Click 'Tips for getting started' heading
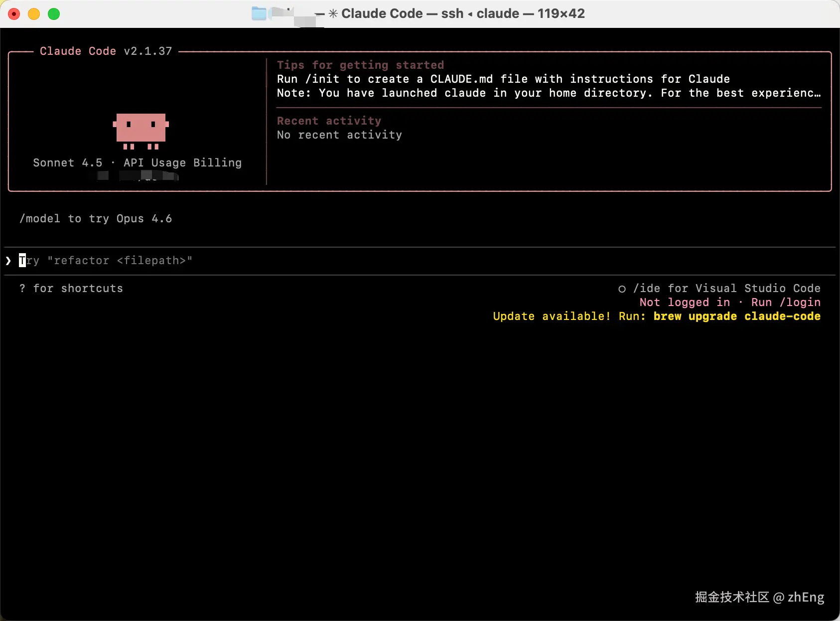Image resolution: width=840 pixels, height=621 pixels. pyautogui.click(x=360, y=65)
